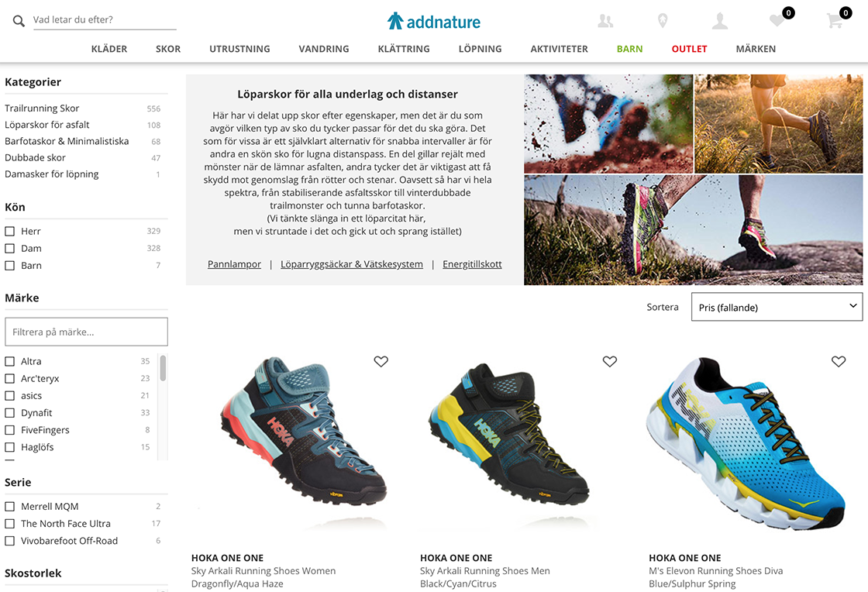Viewport: 868px width, 592px height.
Task: Click the store locator pin icon
Action: coord(662,21)
